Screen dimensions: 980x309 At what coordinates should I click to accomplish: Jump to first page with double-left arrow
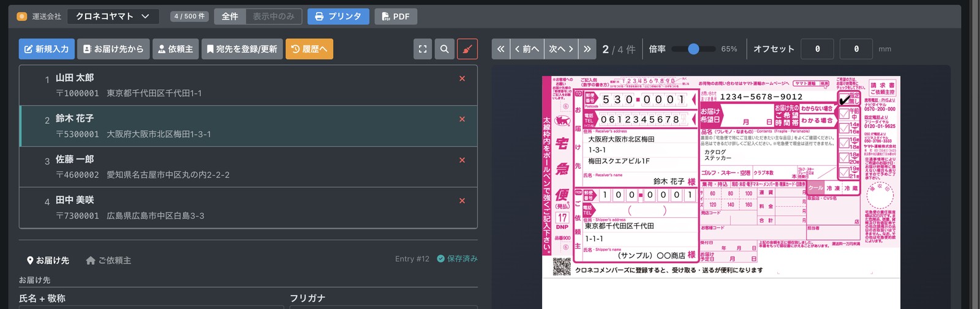500,49
